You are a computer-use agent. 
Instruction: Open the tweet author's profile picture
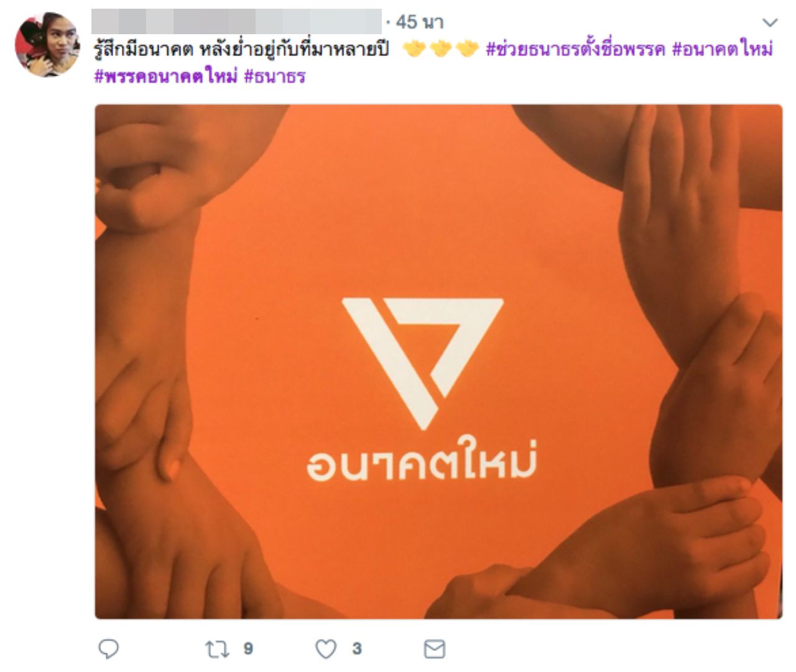tap(47, 44)
